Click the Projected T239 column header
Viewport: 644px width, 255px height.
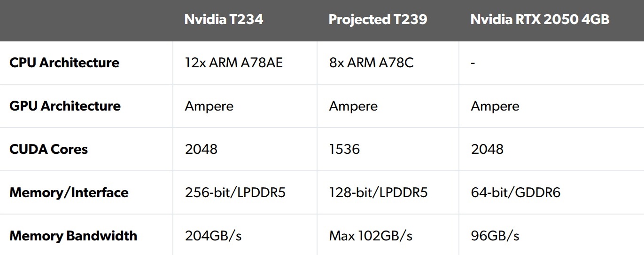pos(378,19)
